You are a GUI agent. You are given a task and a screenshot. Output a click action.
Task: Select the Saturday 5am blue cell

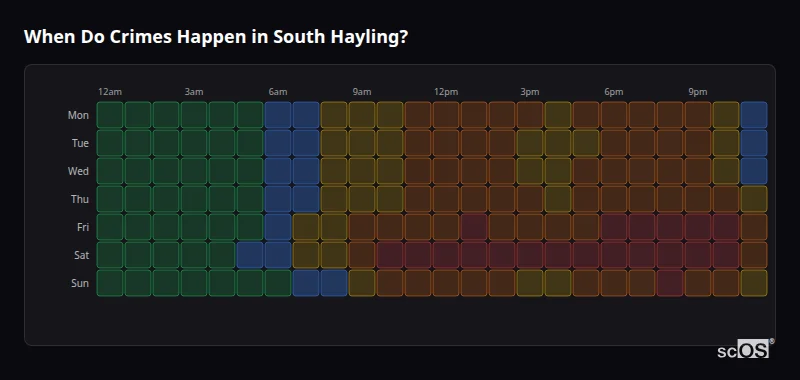(250, 255)
